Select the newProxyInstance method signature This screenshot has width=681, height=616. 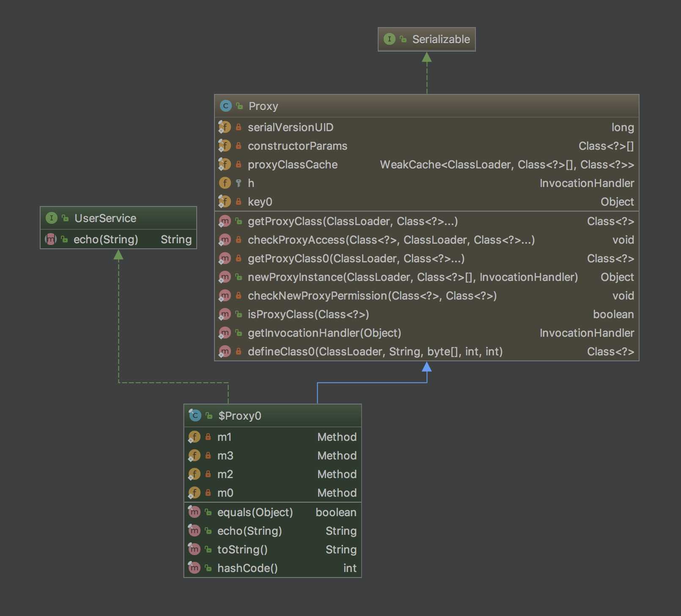[413, 277]
